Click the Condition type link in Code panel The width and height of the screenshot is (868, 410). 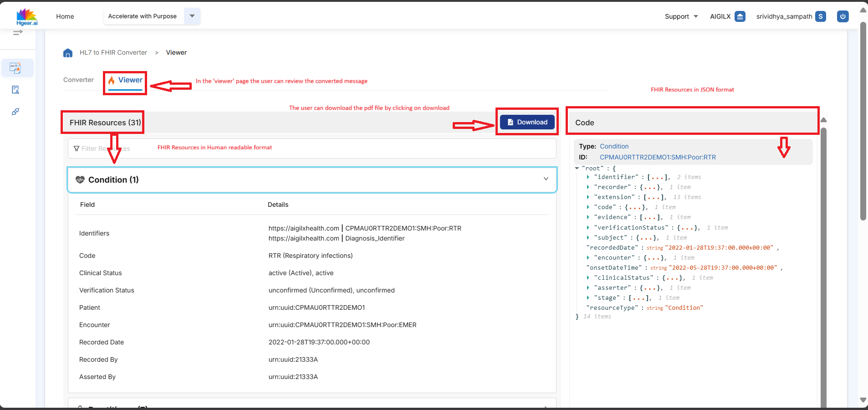tap(614, 146)
